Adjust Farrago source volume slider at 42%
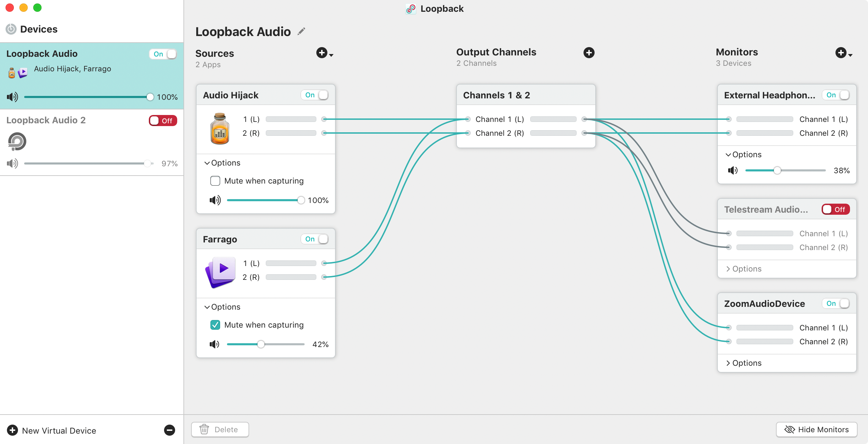Viewport: 868px width, 444px height. (x=266, y=344)
